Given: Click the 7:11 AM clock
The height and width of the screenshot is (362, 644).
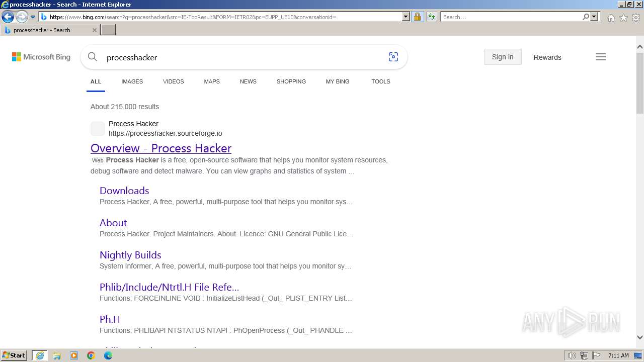Looking at the screenshot, I should point(619,355).
